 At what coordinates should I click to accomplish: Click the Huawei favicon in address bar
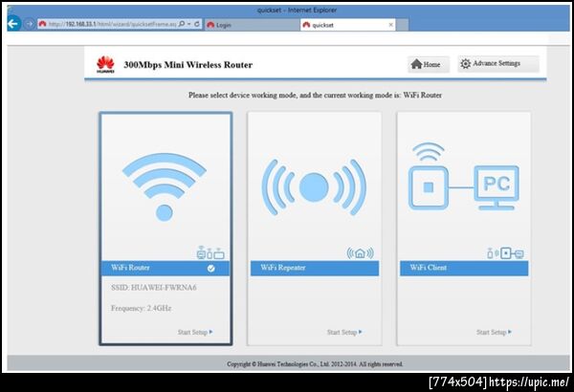pos(42,24)
